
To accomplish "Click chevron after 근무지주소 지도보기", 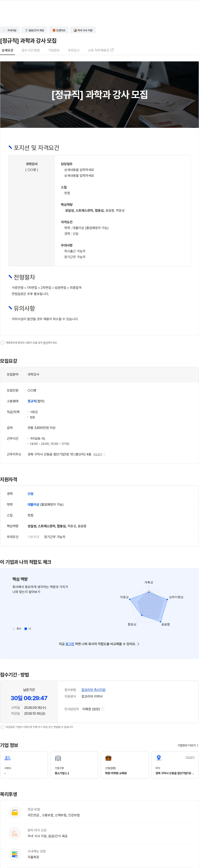I will click(x=105, y=455).
